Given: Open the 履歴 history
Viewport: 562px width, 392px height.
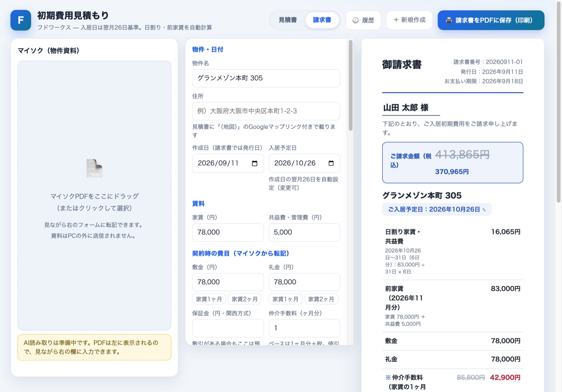Looking at the screenshot, I should click(x=363, y=20).
